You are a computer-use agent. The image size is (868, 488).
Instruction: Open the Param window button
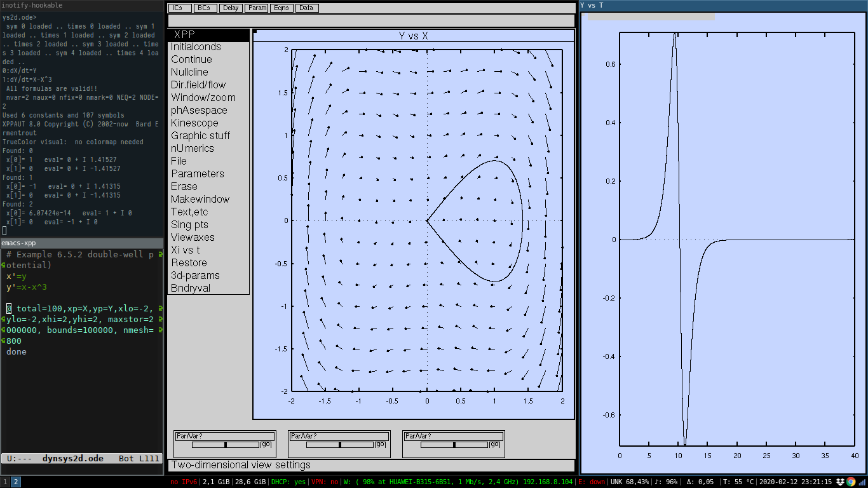tap(257, 8)
